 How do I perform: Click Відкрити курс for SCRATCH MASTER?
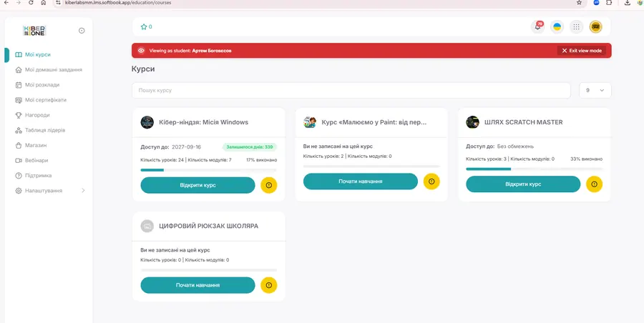coord(523,184)
